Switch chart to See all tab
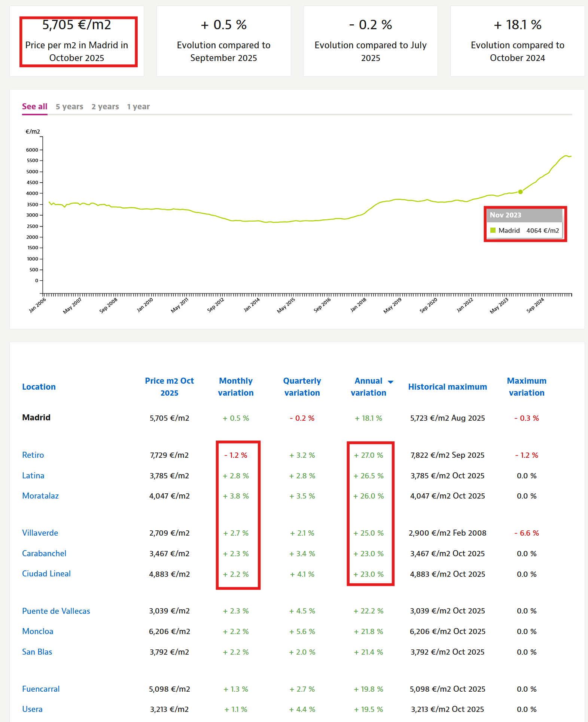This screenshot has width=588, height=722. (x=34, y=107)
